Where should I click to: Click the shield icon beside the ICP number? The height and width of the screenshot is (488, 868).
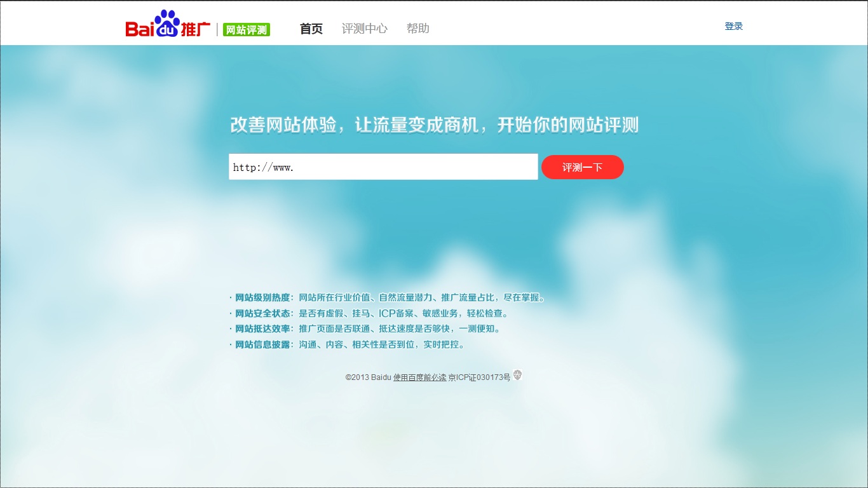[x=517, y=376]
